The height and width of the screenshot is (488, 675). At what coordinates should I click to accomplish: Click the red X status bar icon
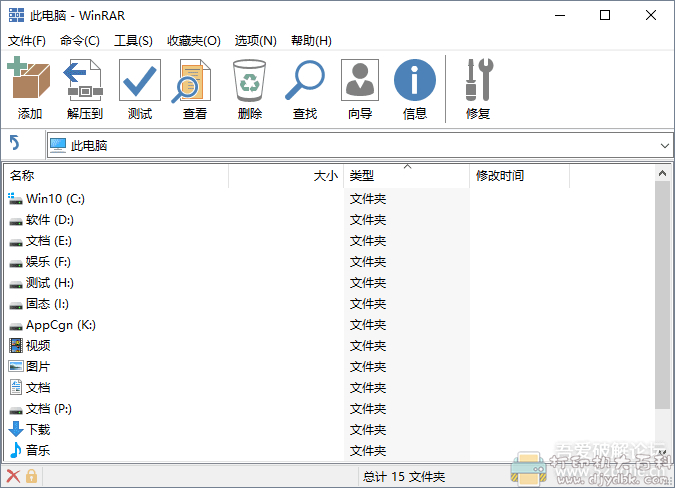tap(13, 476)
